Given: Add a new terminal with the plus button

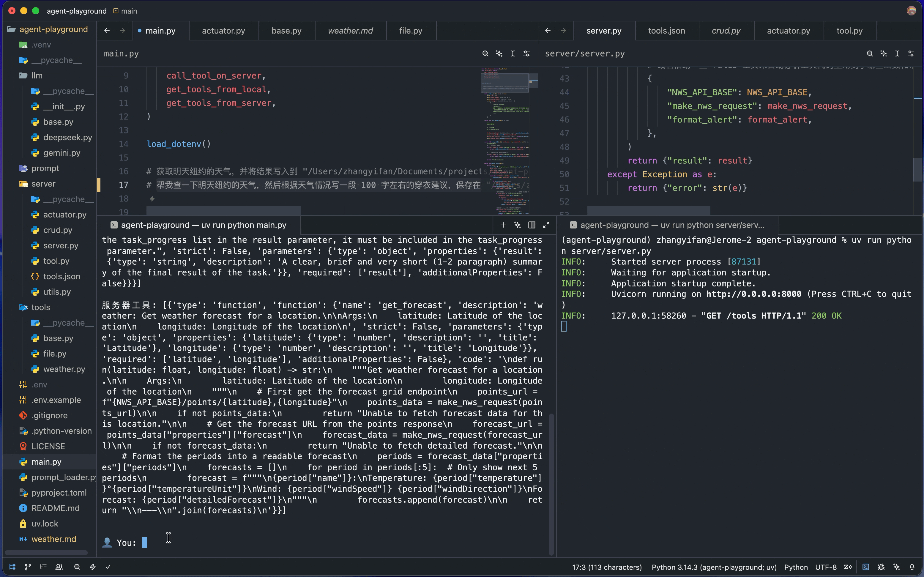Looking at the screenshot, I should pyautogui.click(x=503, y=225).
